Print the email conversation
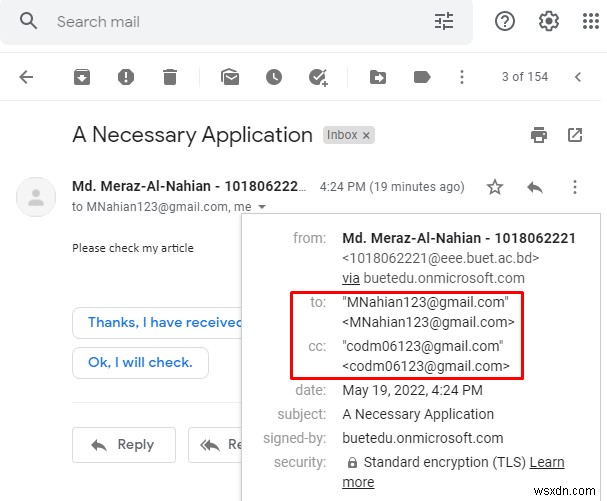This screenshot has width=607, height=501. 539,135
